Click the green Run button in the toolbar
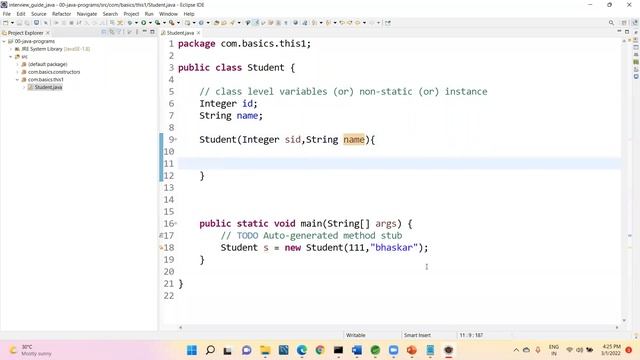This screenshot has width=640, height=360. 144,23
